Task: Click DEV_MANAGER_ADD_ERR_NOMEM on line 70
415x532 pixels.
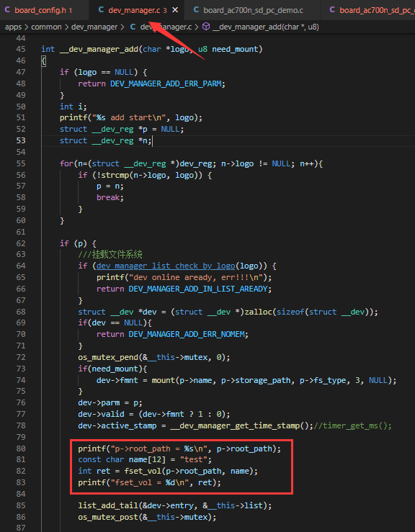Action: click(x=187, y=335)
